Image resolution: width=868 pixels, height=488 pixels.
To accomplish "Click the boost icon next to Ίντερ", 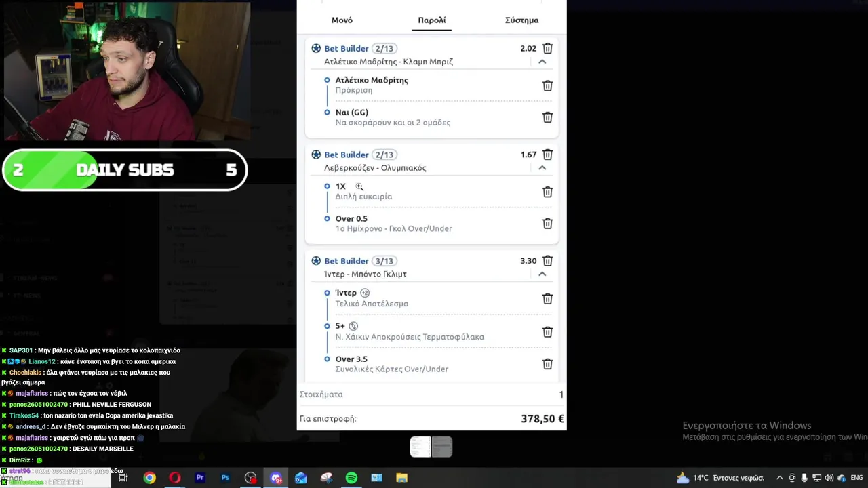I will point(365,293).
